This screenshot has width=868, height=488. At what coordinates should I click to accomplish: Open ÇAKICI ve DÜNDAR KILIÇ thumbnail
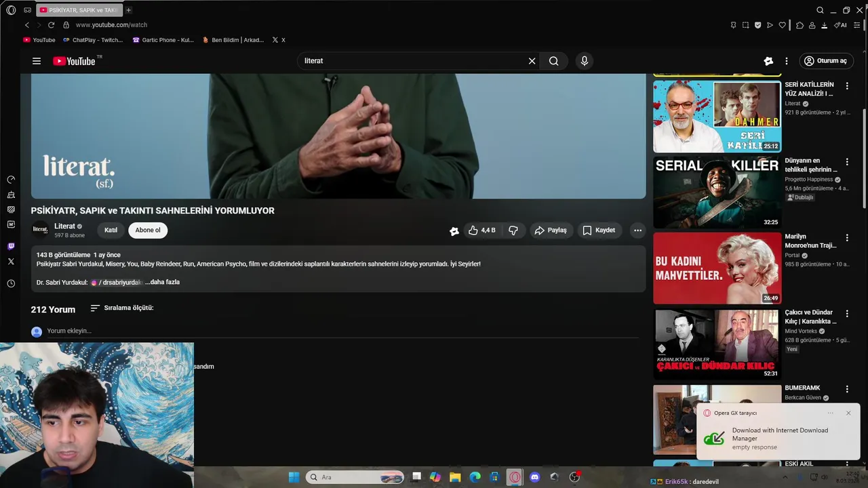pyautogui.click(x=717, y=344)
